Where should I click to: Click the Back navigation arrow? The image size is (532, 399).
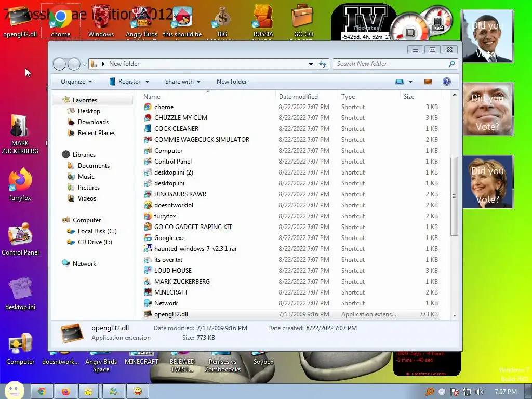pyautogui.click(x=59, y=64)
